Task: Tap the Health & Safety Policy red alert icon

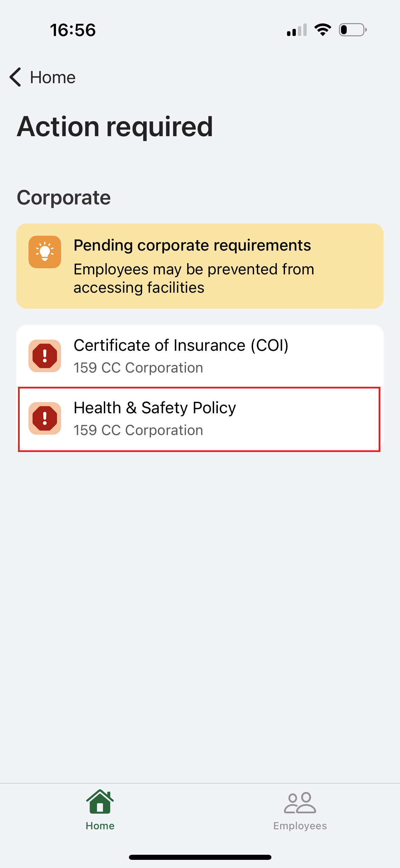Action: pos(45,418)
